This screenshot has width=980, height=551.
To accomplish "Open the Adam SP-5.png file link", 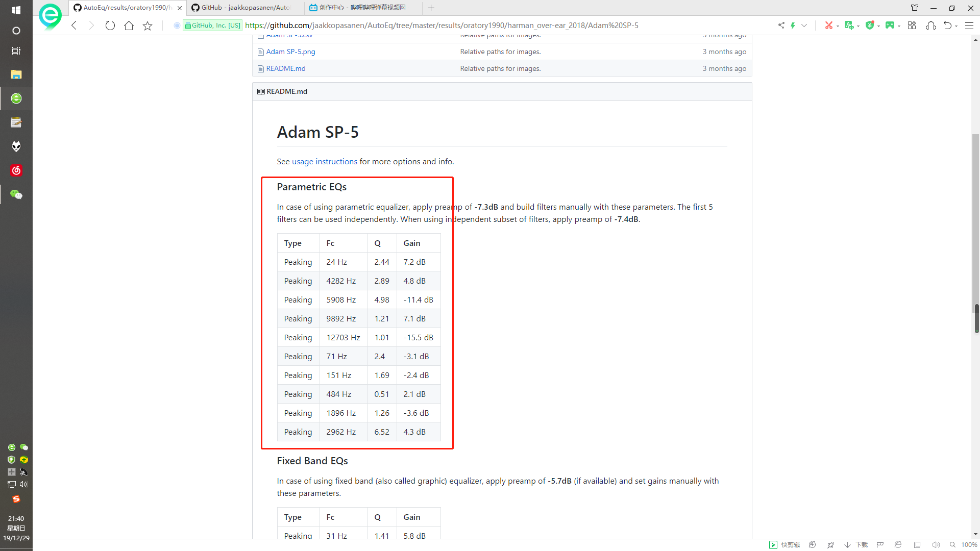I will [290, 52].
